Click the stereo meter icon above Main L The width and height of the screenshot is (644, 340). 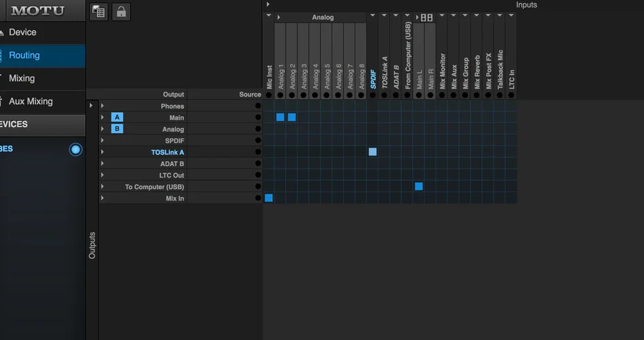click(427, 17)
